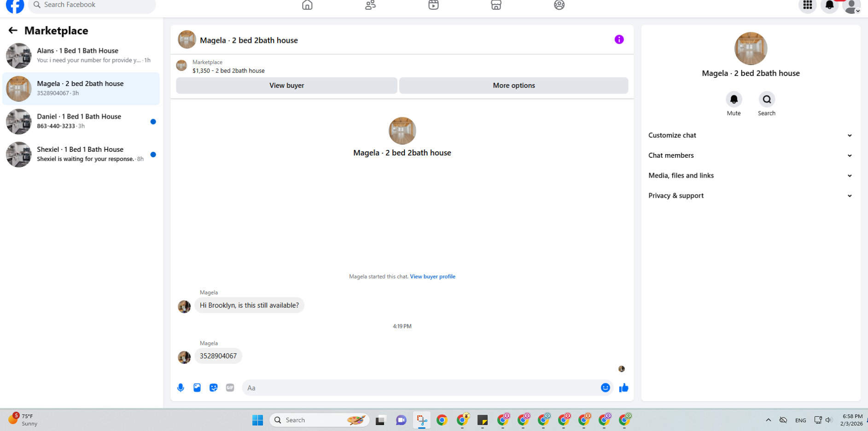Search in conversation using magnifier icon
The width and height of the screenshot is (868, 431).
[x=767, y=99]
